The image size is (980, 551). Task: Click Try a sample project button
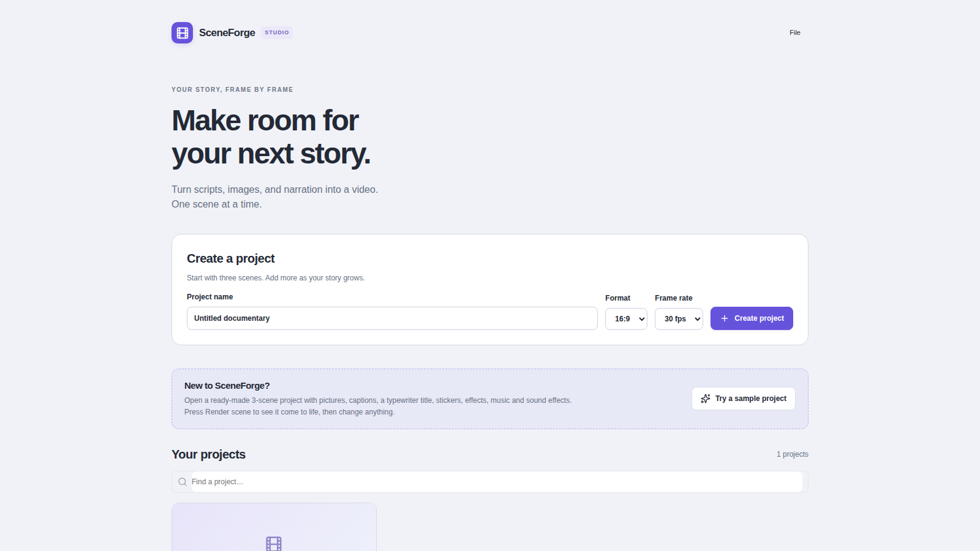coord(744,399)
